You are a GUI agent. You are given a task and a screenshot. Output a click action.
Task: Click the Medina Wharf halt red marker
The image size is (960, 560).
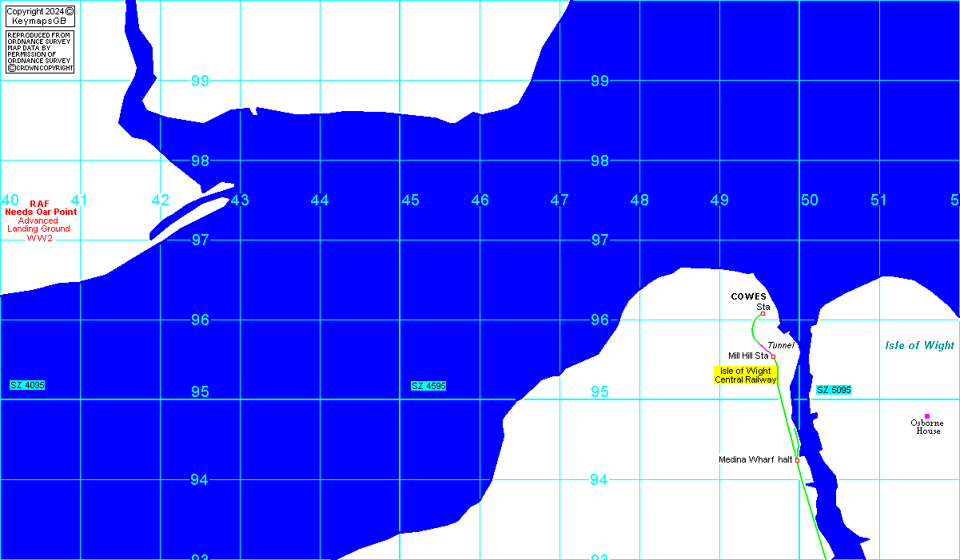point(797,460)
